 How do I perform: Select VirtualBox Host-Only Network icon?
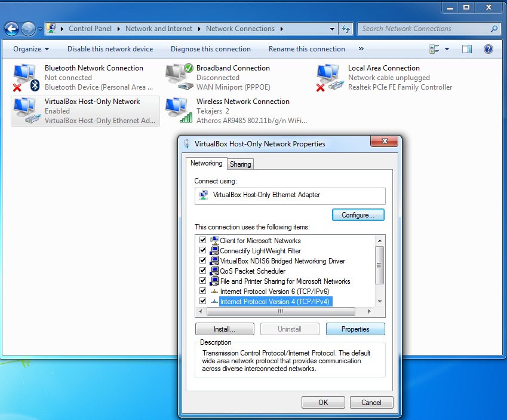tap(26, 111)
